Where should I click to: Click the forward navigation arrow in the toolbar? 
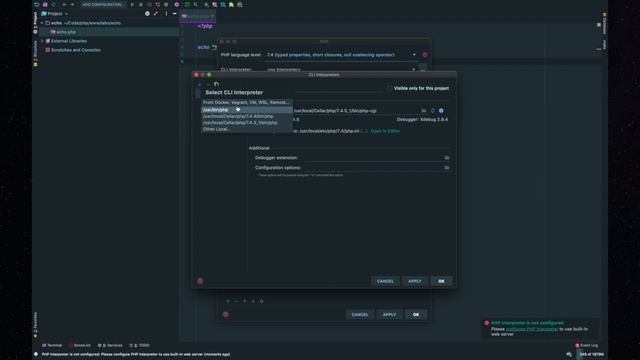click(72, 4)
